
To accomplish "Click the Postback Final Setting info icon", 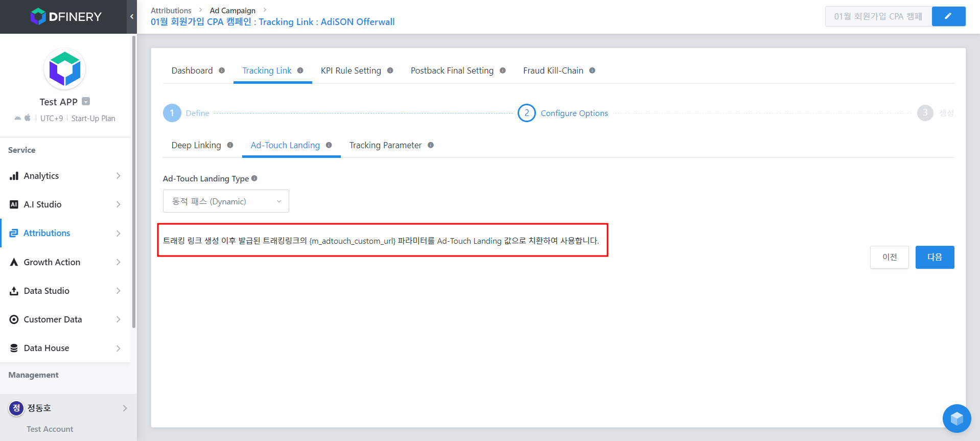I will [x=503, y=71].
